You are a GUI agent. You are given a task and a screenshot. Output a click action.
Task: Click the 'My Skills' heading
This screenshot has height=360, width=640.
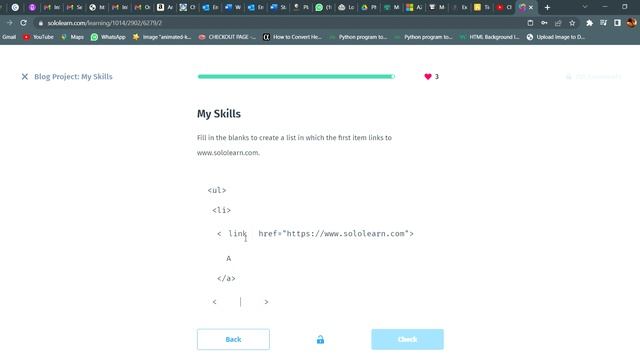(219, 114)
